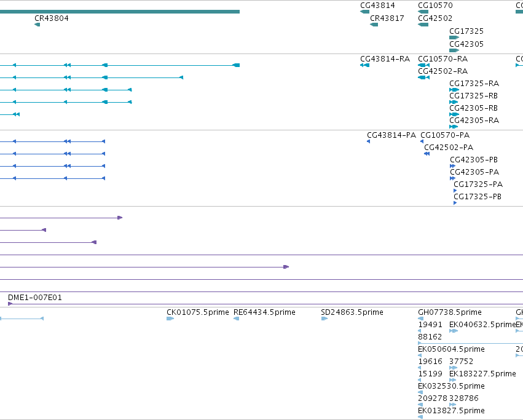Open the CR43817 gene feature
523x420 pixels.
click(374, 25)
